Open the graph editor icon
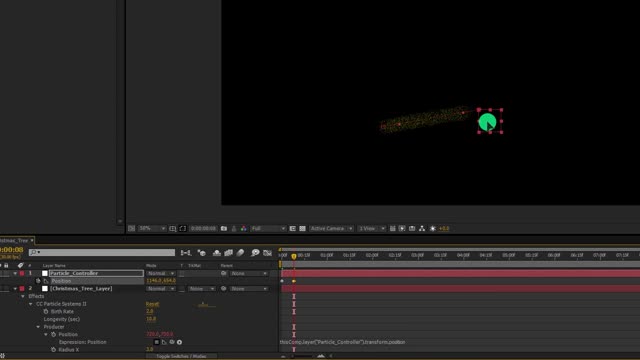This screenshot has height=360, width=640. point(268,253)
